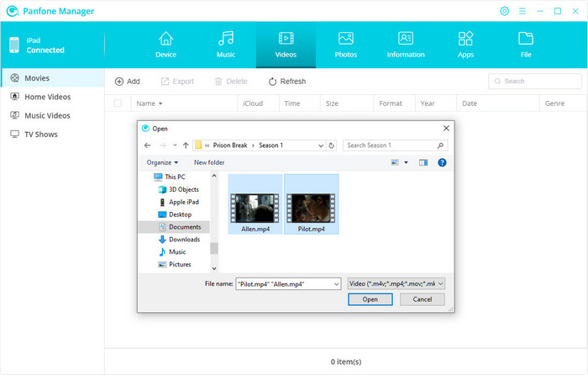Open the Device tab icon
Viewport: 588px width, 375px height.
165,45
